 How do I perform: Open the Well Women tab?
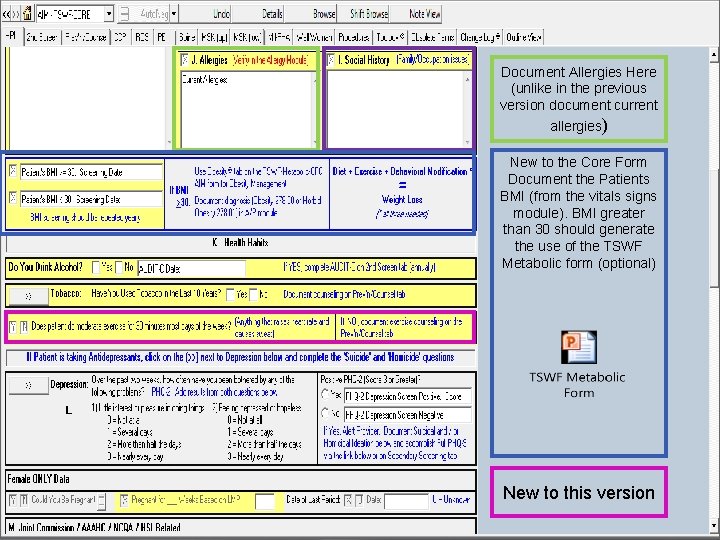(314, 37)
